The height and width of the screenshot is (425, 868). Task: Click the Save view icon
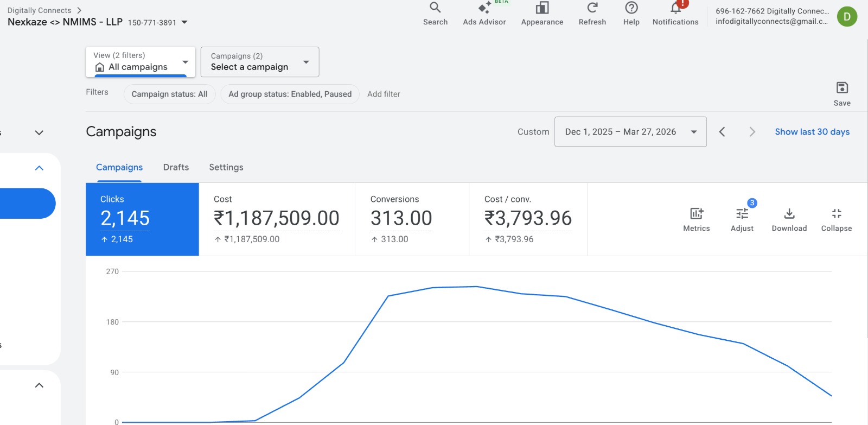tap(841, 93)
